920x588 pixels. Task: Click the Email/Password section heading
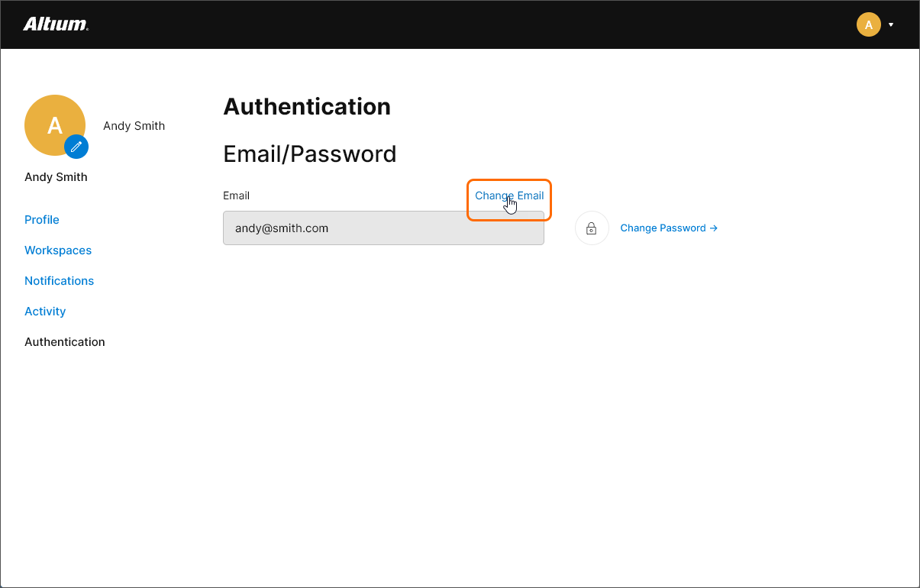[x=310, y=154]
